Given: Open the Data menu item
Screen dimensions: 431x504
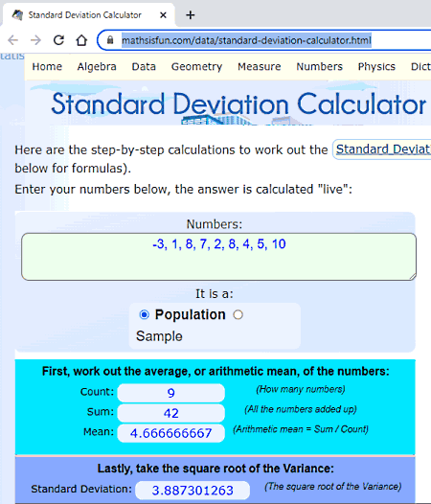Looking at the screenshot, I should coord(144,66).
